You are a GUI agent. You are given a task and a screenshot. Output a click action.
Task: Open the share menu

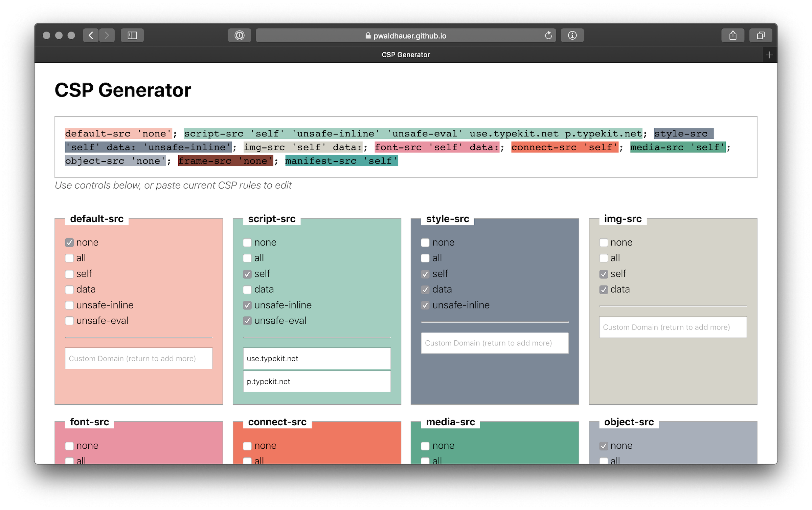tap(733, 35)
